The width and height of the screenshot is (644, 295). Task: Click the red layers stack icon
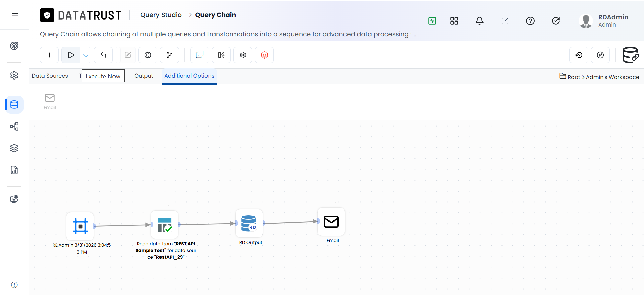tap(264, 55)
